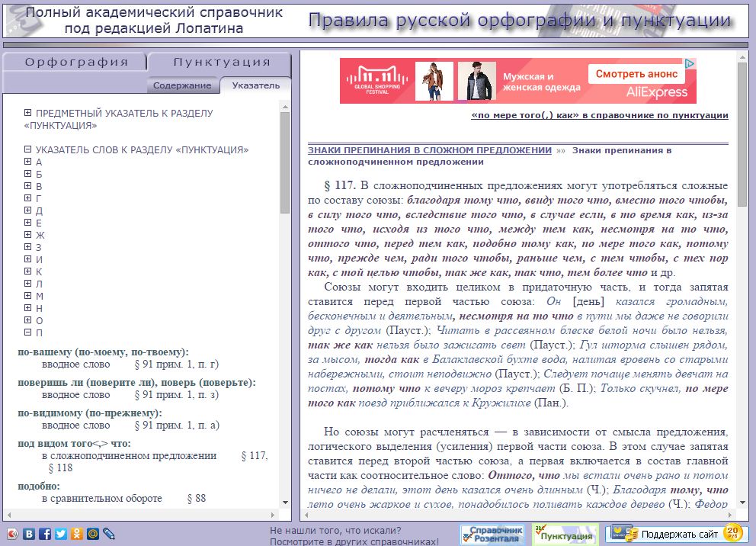
Task: Click the VKontakte share icon
Action: tap(29, 534)
